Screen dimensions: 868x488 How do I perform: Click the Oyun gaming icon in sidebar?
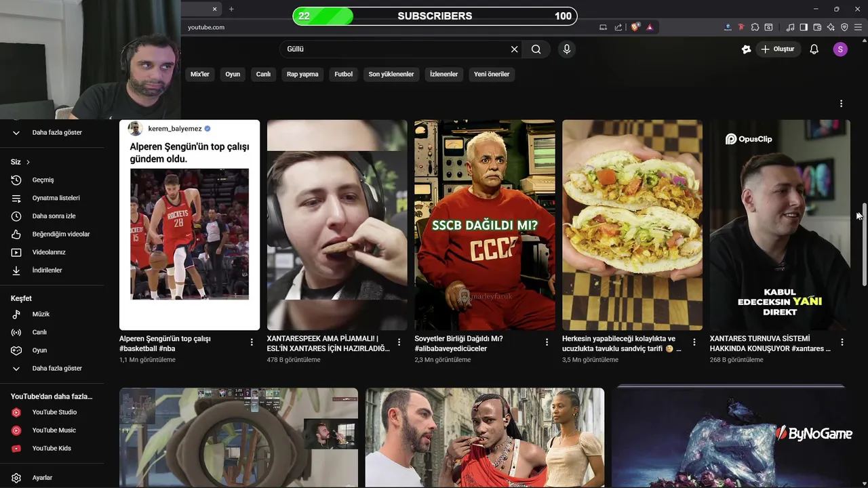coord(16,350)
